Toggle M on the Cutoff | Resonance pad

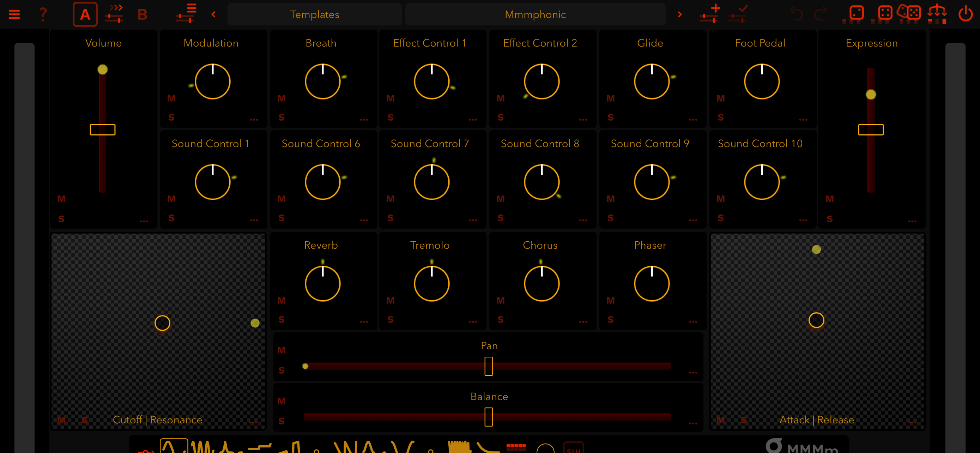pyautogui.click(x=61, y=420)
